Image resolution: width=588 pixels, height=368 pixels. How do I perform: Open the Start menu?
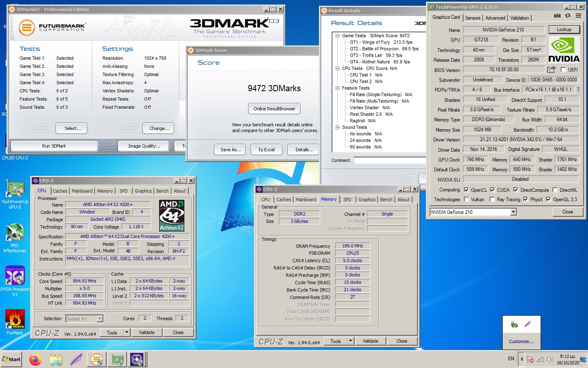[11, 359]
